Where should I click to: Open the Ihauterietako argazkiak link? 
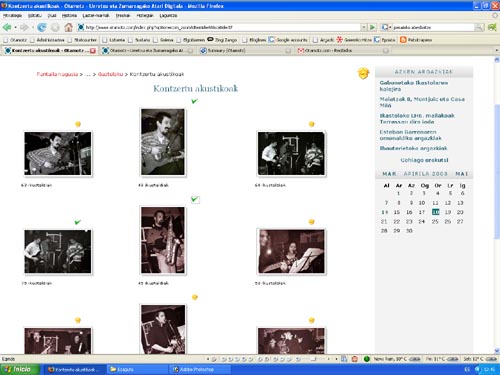tap(413, 148)
